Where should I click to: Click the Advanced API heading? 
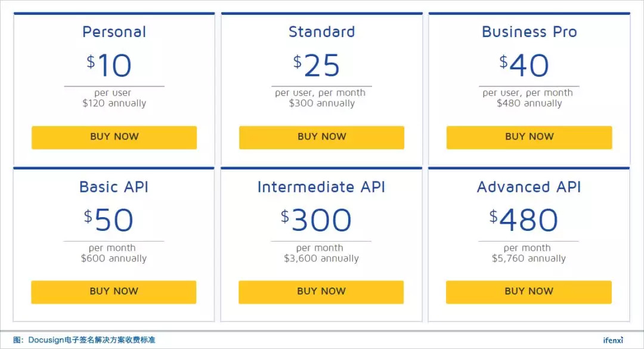tap(529, 187)
